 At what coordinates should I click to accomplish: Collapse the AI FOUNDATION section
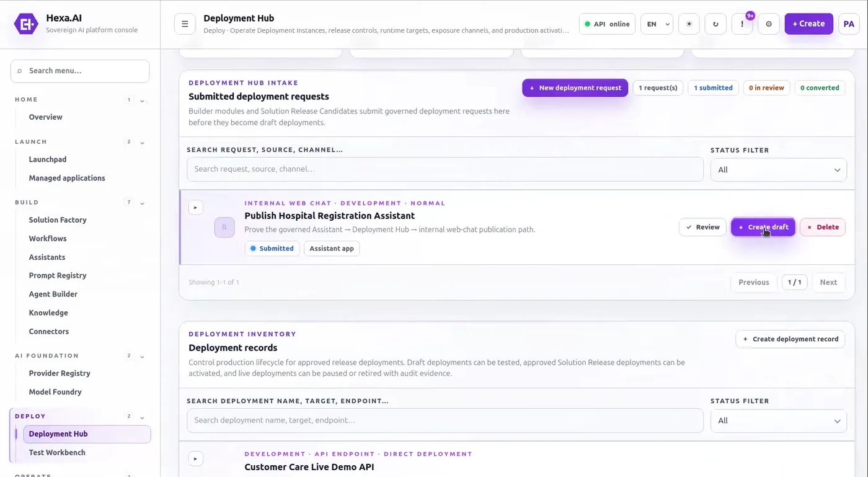point(143,357)
